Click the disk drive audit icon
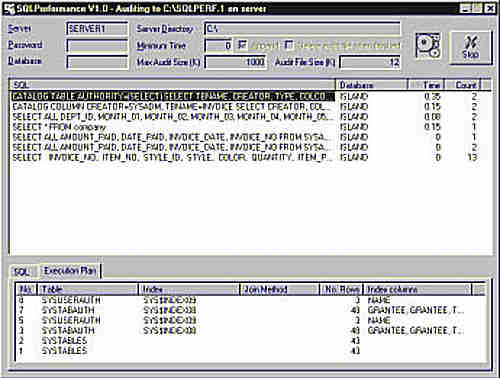Screen dimensions: 500x378 pyautogui.click(x=428, y=46)
